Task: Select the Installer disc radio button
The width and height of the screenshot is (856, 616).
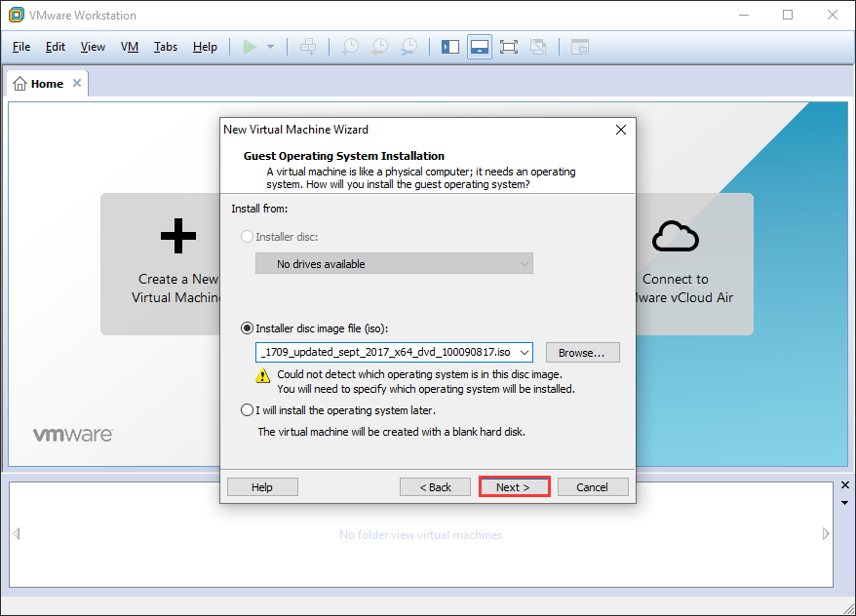Action: click(247, 236)
